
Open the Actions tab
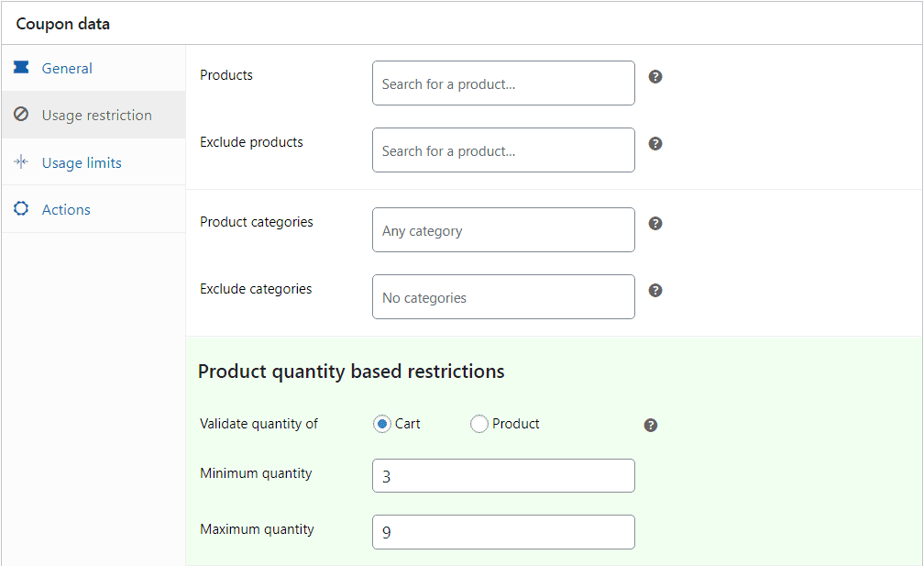[x=66, y=209]
